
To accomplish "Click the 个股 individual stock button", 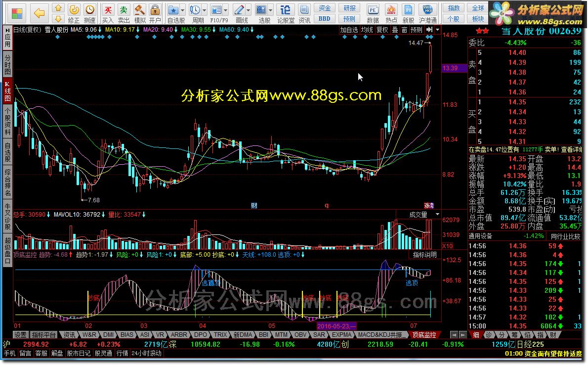I will point(454,18).
